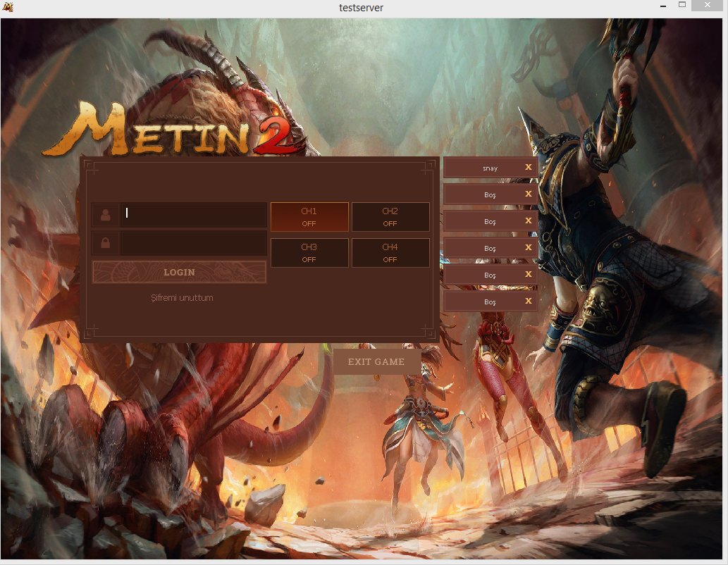Clear the second account slot with X
The height and width of the screenshot is (565, 728).
529,194
